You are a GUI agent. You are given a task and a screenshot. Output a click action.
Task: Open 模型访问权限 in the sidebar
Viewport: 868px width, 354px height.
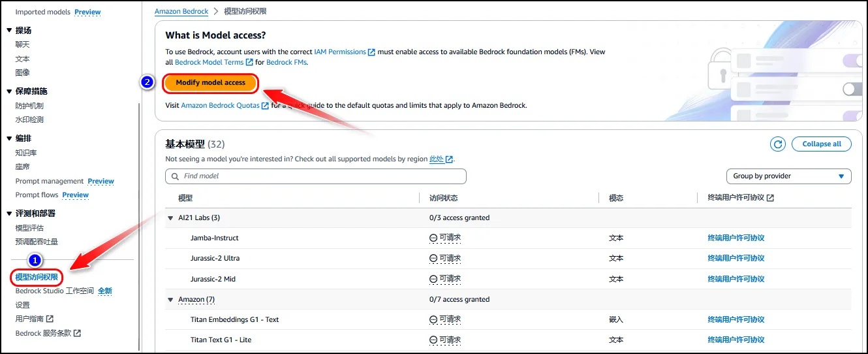click(x=37, y=278)
